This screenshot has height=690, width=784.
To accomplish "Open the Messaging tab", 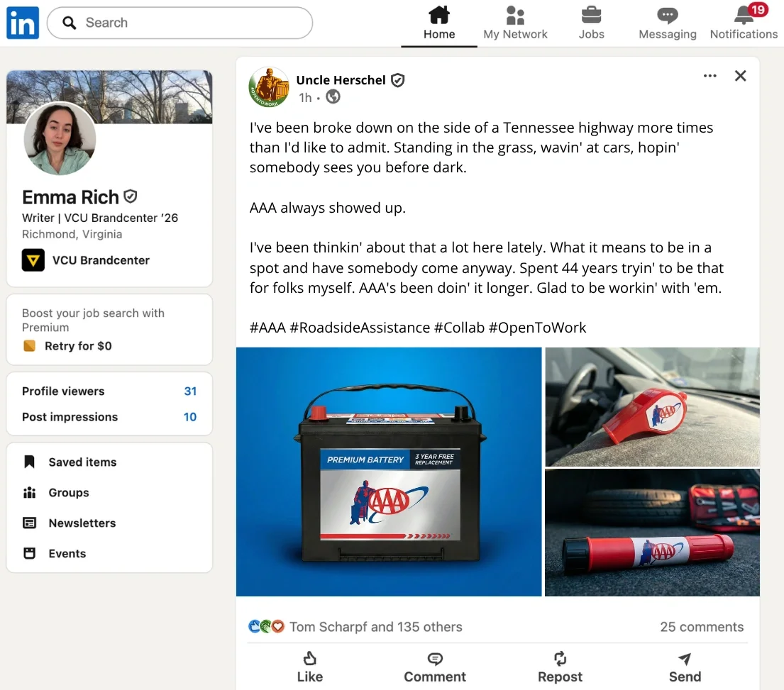I will pyautogui.click(x=667, y=23).
